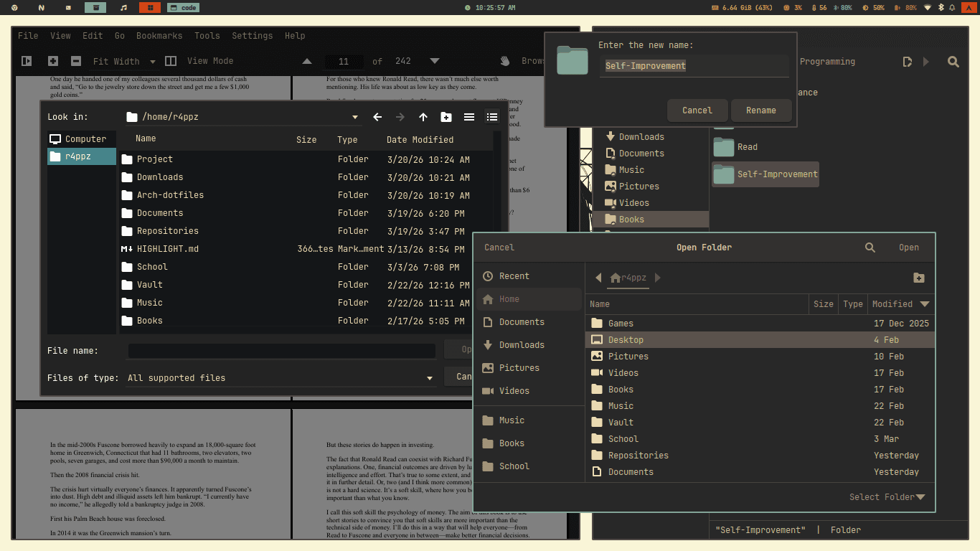Click the page number field showing 11
Image resolution: width=980 pixels, height=551 pixels.
pos(344,62)
